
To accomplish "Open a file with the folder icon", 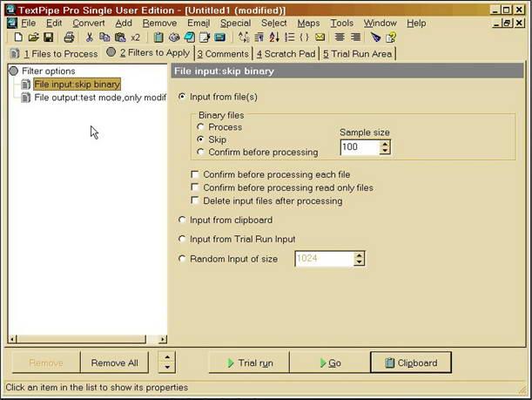I will click(33, 37).
